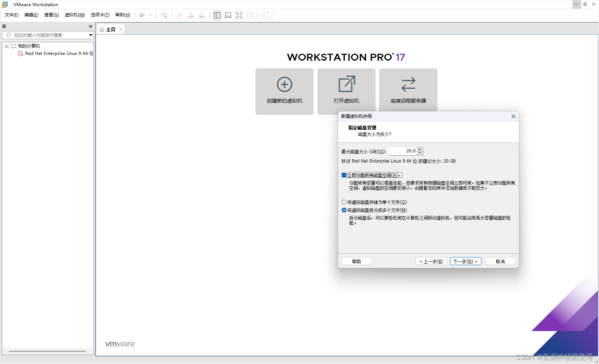This screenshot has height=364, width=599.
Task: Click full screen mode icon
Action: pos(239,15)
